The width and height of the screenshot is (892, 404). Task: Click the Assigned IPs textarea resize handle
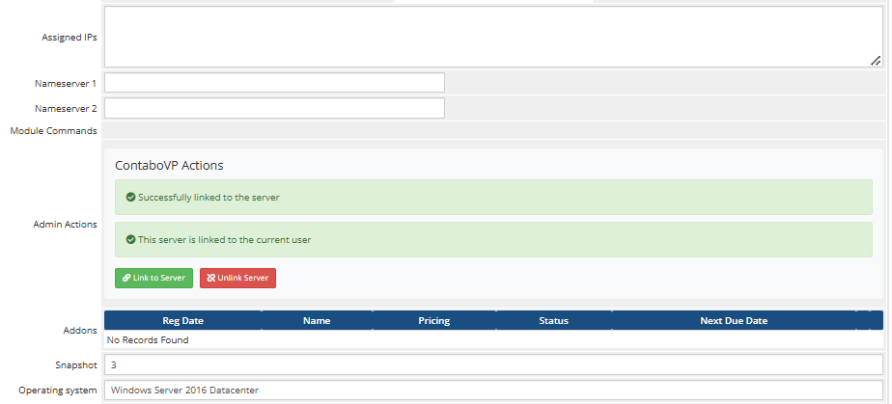(x=876, y=60)
